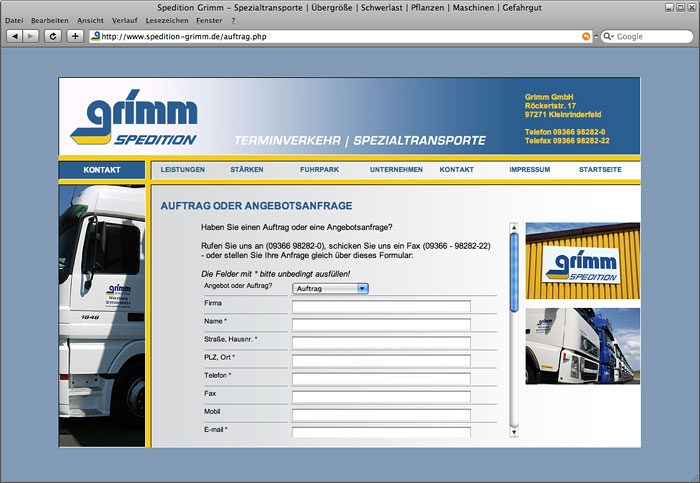Open the Lesezeichen menu
This screenshot has height=483, width=700.
[167, 21]
